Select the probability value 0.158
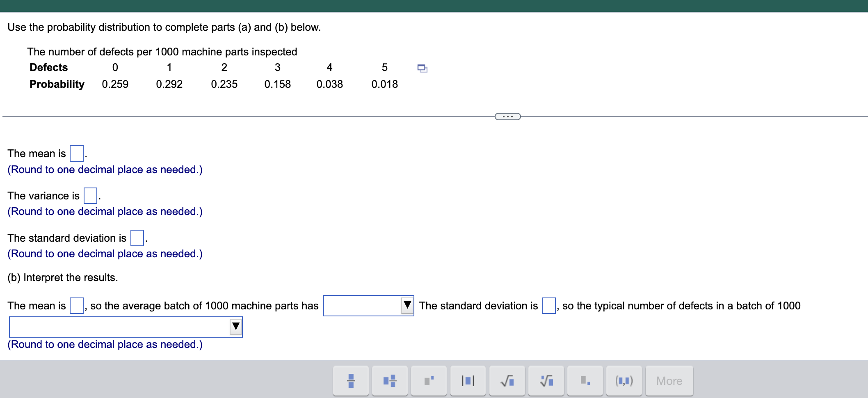 point(278,84)
